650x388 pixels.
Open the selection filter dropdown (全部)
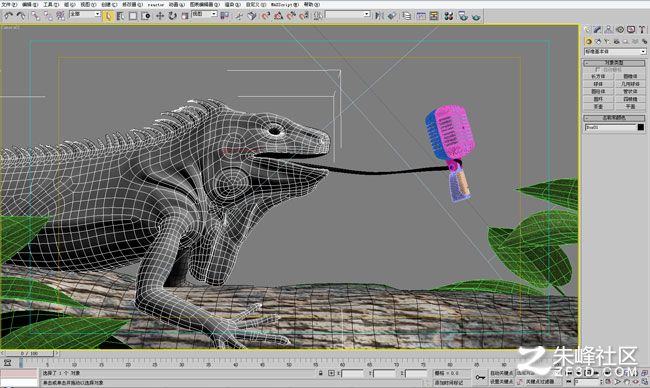coord(85,14)
